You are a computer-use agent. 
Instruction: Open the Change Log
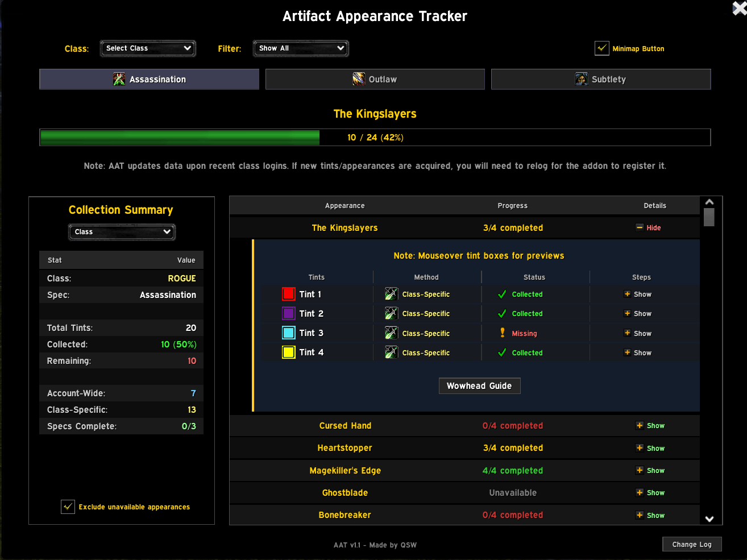click(x=691, y=544)
